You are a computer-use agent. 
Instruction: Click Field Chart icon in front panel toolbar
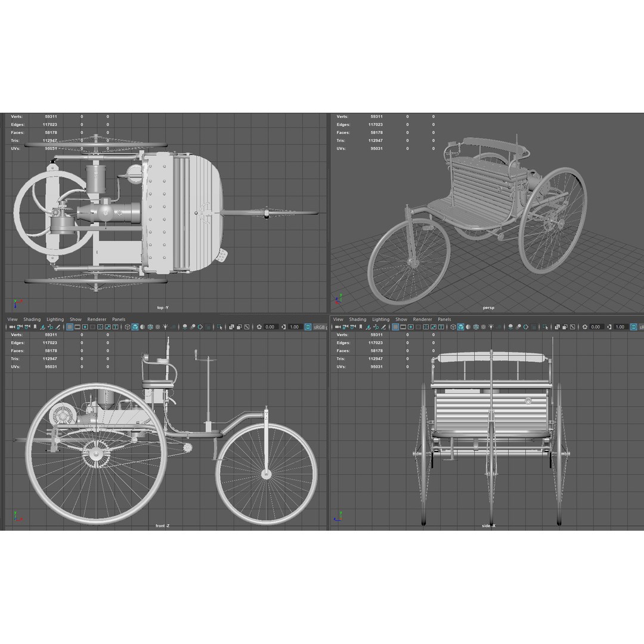click(x=100, y=327)
